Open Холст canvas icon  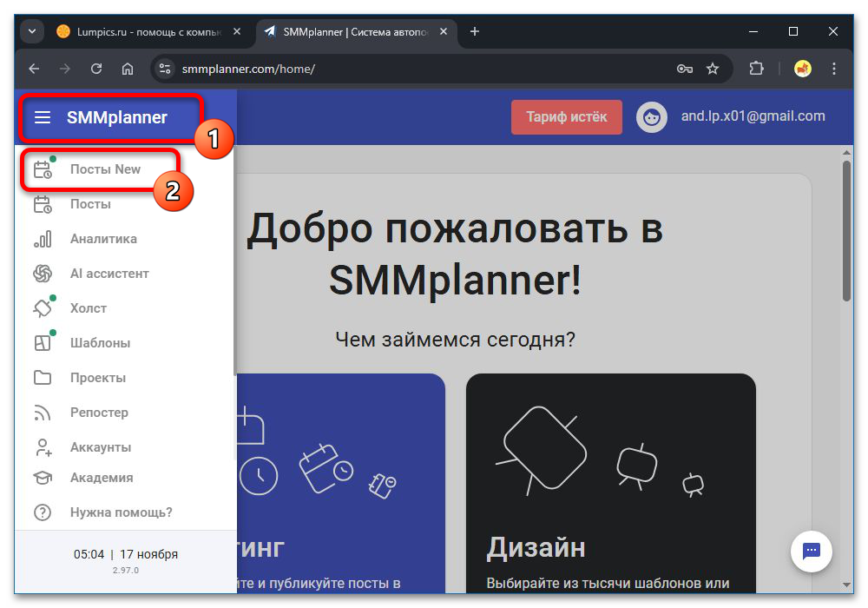tap(43, 308)
